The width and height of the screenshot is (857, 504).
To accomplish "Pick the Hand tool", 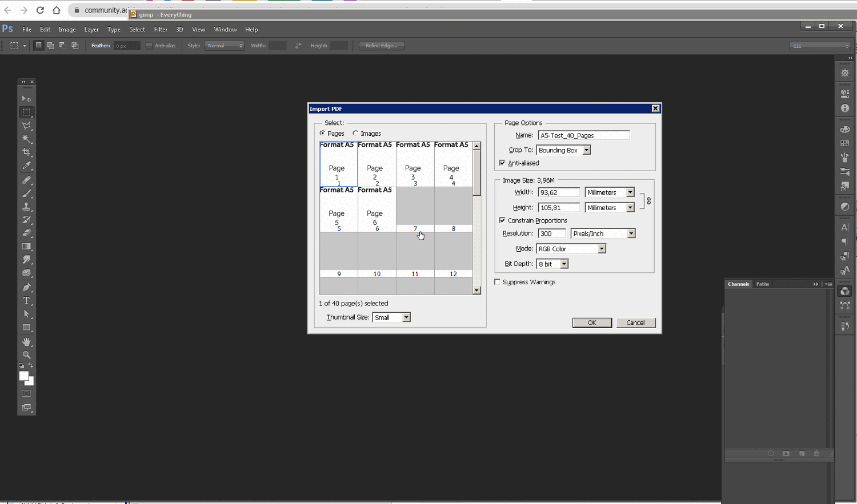I will pos(26,342).
